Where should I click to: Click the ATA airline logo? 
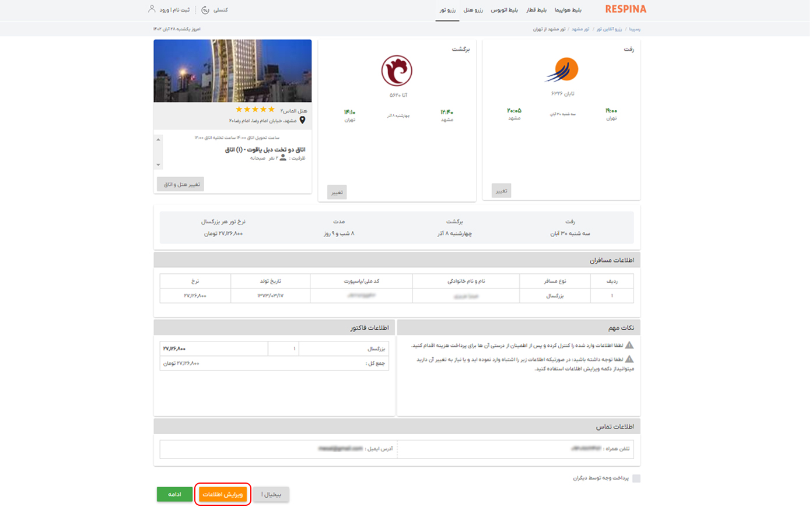pos(397,71)
